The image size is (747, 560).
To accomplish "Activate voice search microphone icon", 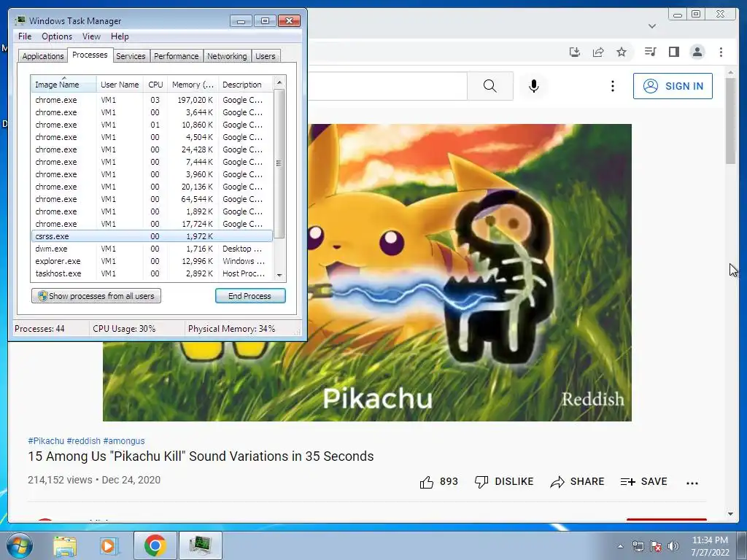I will tap(533, 86).
